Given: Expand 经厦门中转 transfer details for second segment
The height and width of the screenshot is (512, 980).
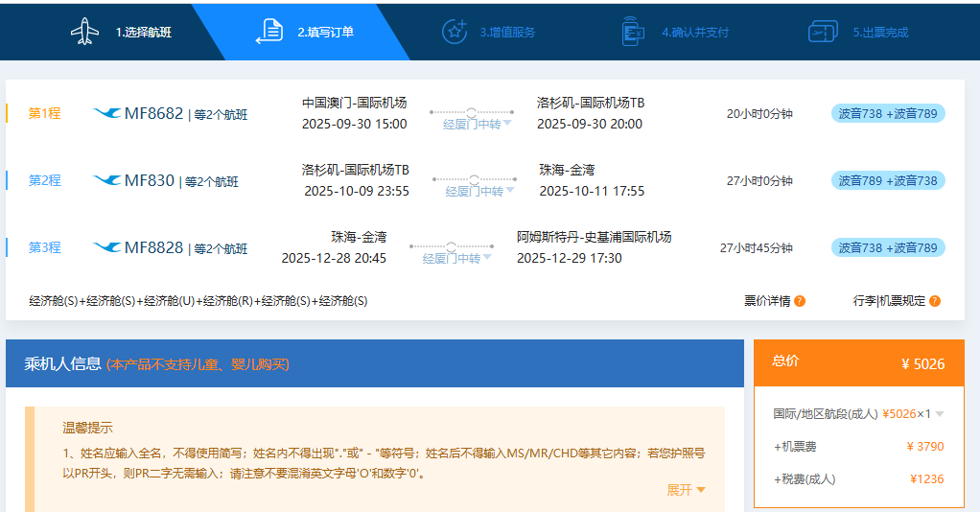Looking at the screenshot, I should pyautogui.click(x=480, y=191).
